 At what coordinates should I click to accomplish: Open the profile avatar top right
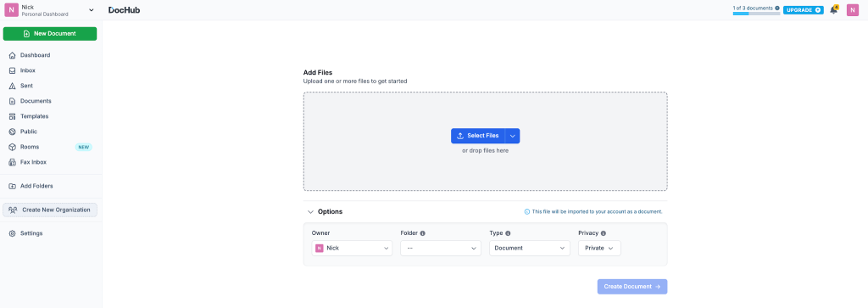pyautogui.click(x=853, y=10)
